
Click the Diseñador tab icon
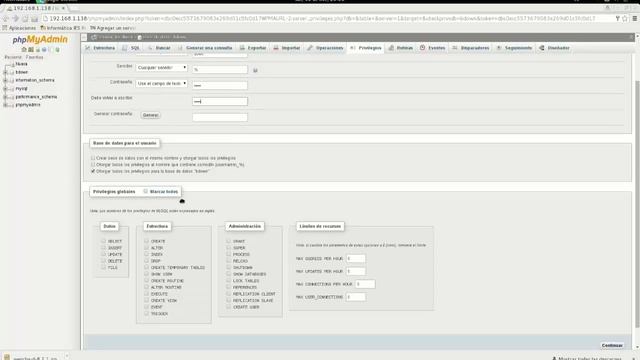(x=542, y=48)
